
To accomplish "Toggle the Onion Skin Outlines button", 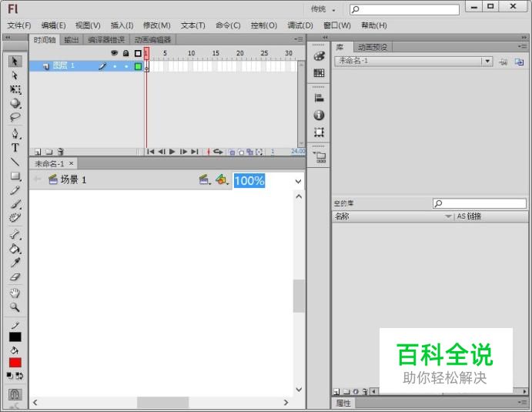I will click(241, 152).
